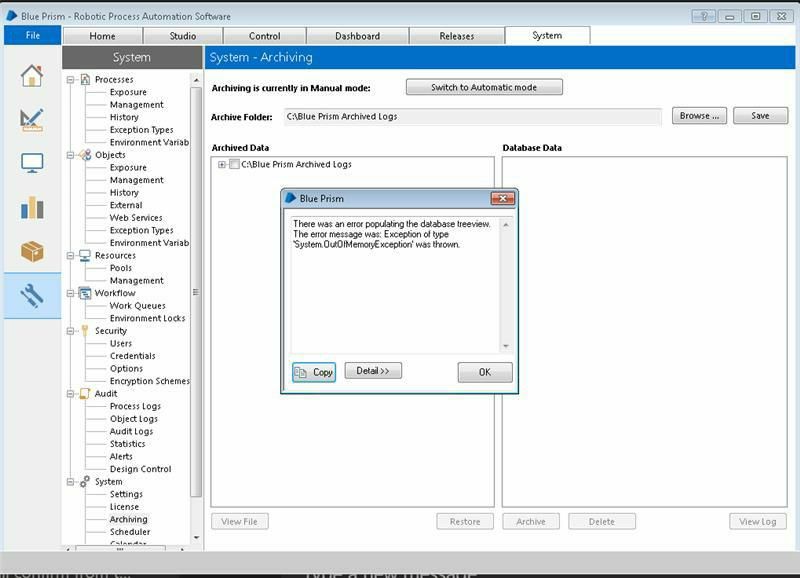Image resolution: width=800 pixels, height=578 pixels.
Task: Click the Security key icon in tree
Action: coord(85,331)
